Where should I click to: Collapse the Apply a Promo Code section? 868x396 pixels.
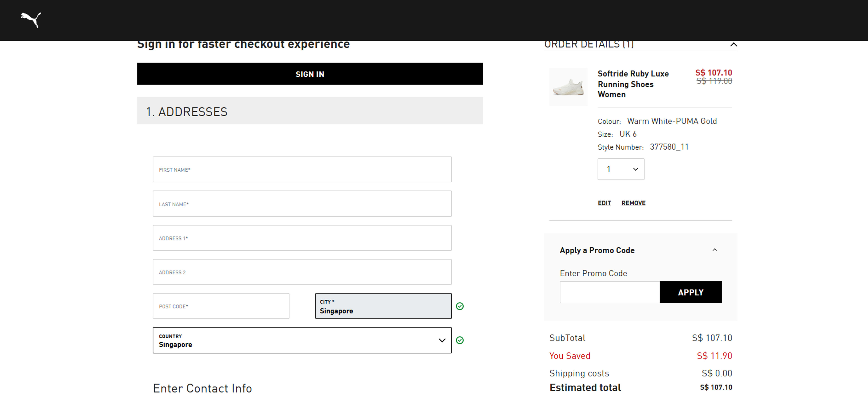coord(714,250)
